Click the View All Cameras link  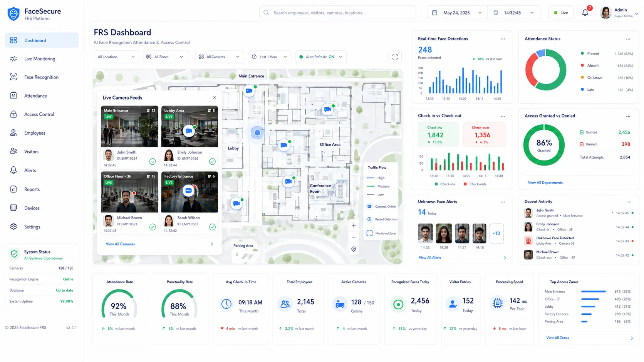120,244
